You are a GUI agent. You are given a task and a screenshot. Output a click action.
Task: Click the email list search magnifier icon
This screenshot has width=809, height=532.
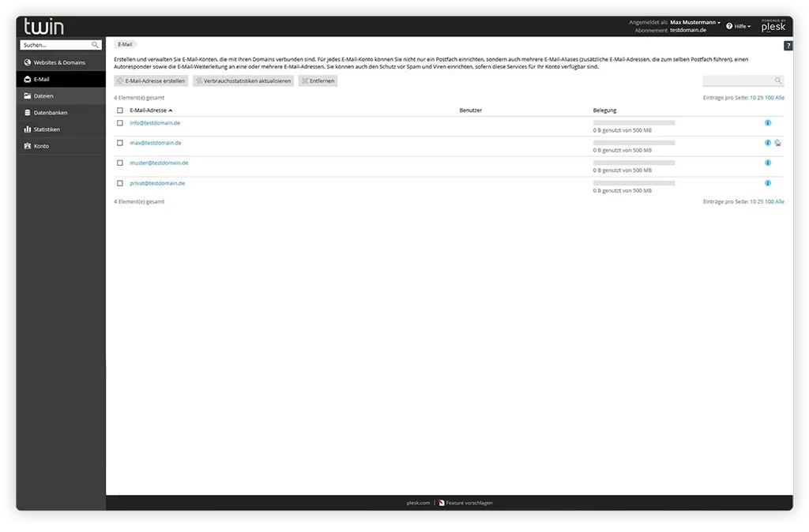[x=778, y=81]
